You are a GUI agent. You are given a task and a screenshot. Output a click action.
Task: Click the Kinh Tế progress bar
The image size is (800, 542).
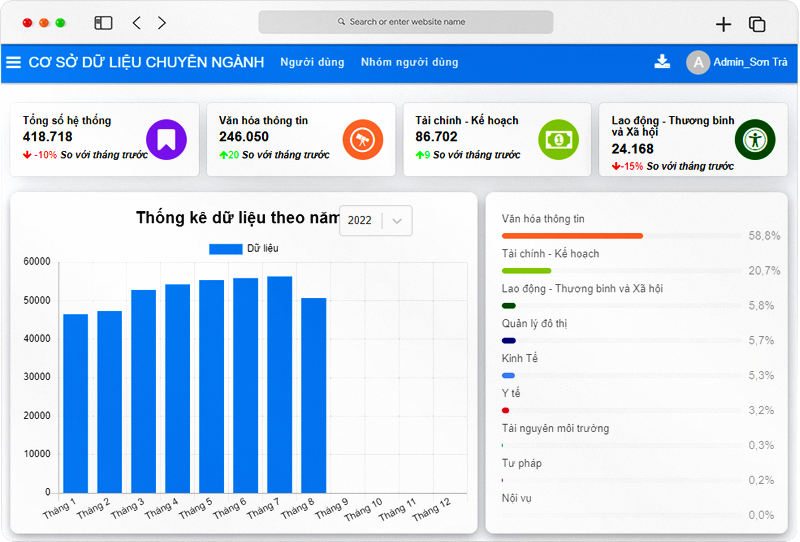pyautogui.click(x=621, y=376)
